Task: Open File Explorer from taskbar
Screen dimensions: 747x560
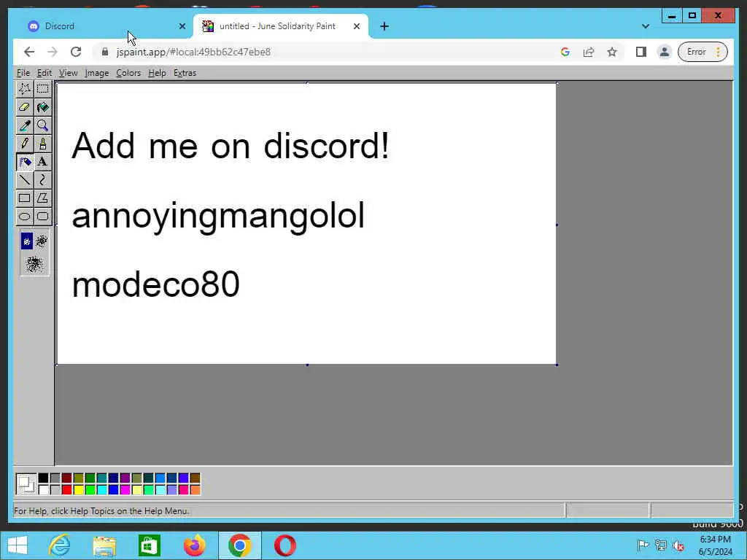Action: point(104,545)
